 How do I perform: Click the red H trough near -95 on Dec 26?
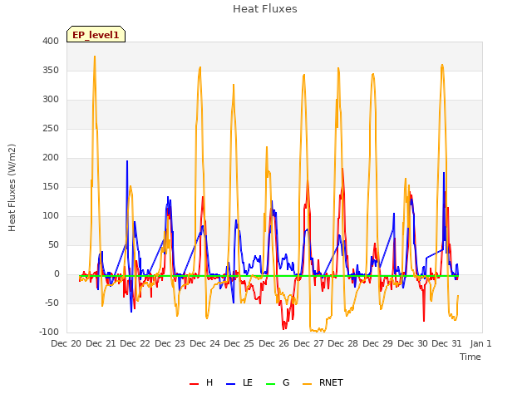point(284,328)
